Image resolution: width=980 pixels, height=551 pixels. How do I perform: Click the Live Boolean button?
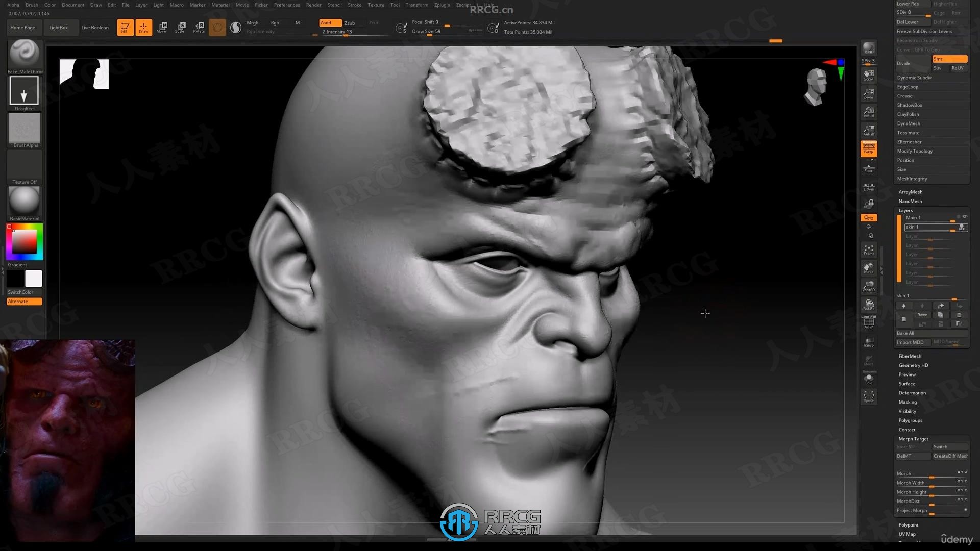(95, 28)
